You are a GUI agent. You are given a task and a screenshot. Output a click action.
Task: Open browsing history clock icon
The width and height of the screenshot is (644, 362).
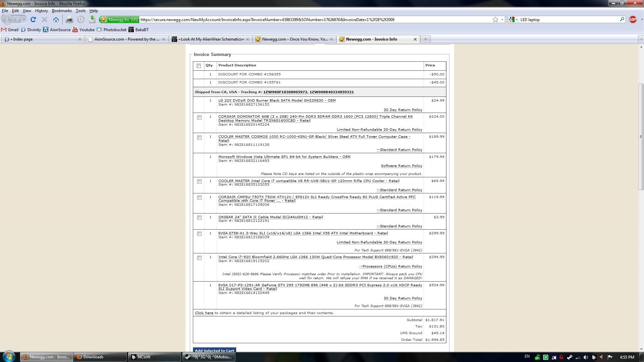pos(81,20)
